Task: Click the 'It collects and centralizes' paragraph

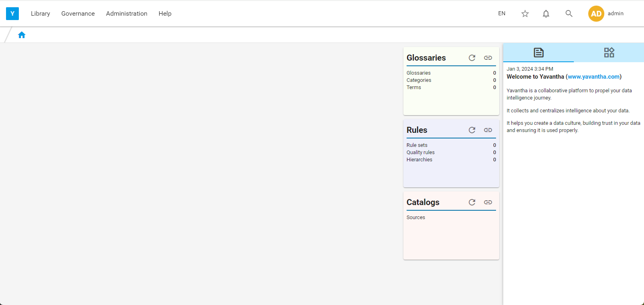Action: point(568,111)
